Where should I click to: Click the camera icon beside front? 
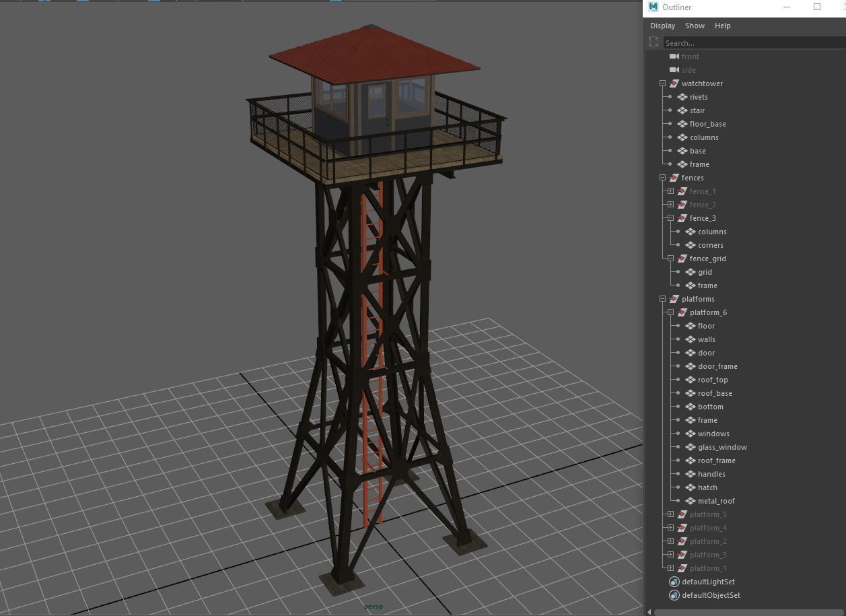click(x=674, y=57)
